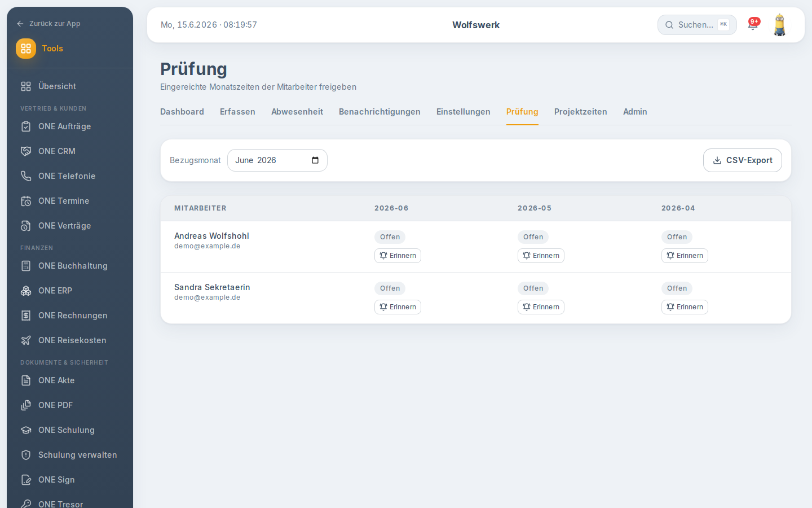
Task: Click Zurück zur App link
Action: (48, 24)
